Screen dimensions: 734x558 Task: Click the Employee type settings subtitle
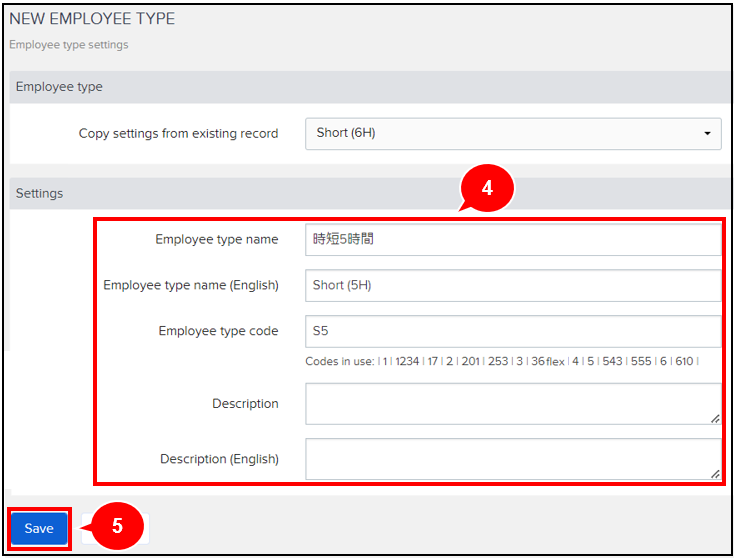69,45
